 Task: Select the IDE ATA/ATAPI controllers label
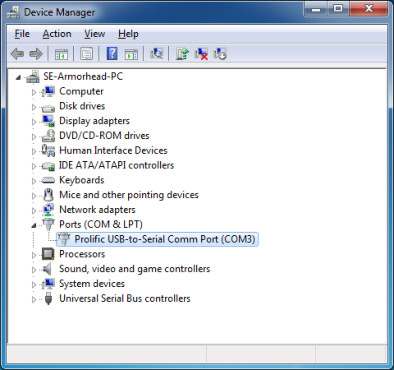tap(117, 165)
